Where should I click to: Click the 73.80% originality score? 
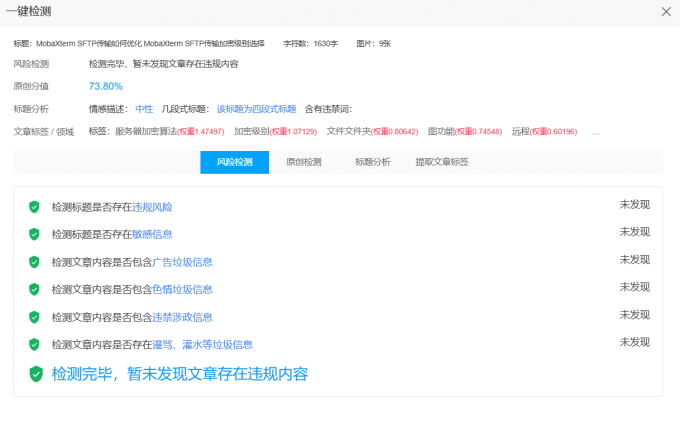pyautogui.click(x=106, y=86)
